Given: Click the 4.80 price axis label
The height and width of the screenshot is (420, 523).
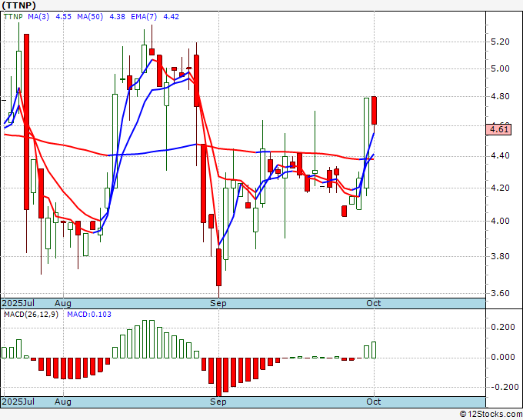Looking at the screenshot, I should click(x=501, y=97).
